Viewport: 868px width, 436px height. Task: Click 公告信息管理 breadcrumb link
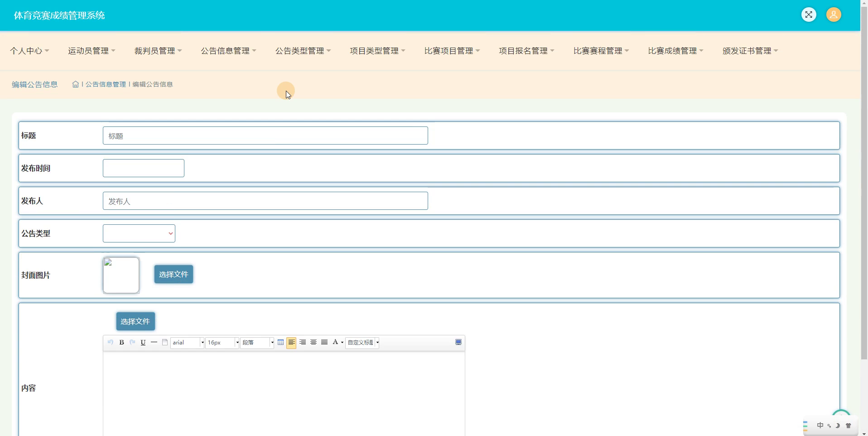click(x=106, y=84)
